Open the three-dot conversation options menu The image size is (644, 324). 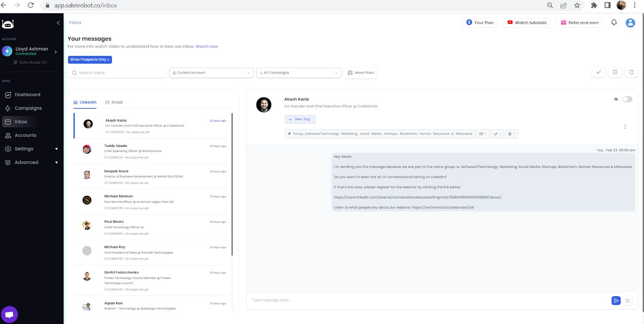[x=625, y=126]
